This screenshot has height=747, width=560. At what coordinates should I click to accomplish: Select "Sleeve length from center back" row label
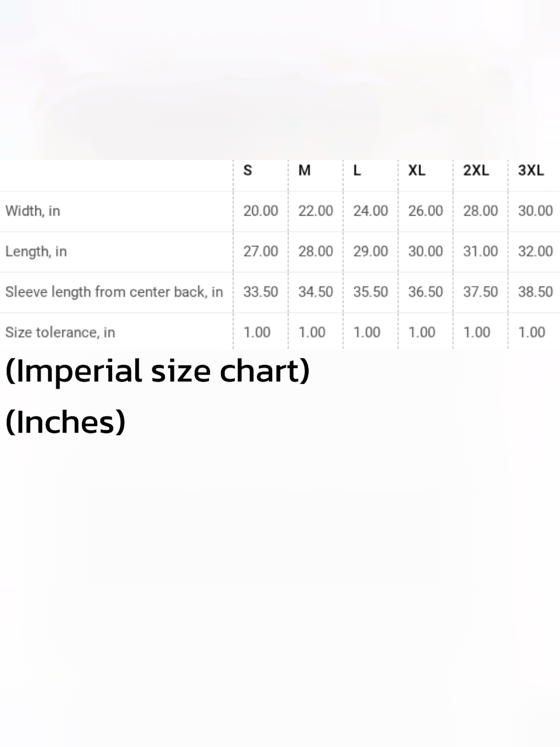point(114,292)
